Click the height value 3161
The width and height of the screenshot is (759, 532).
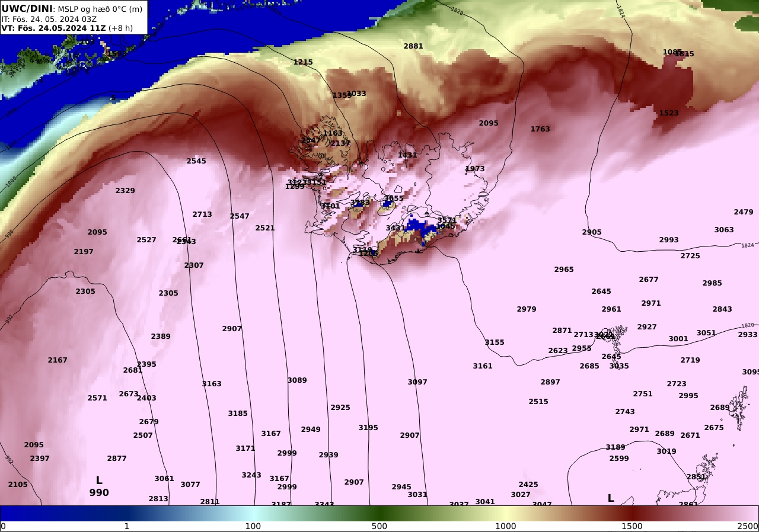pyautogui.click(x=483, y=366)
